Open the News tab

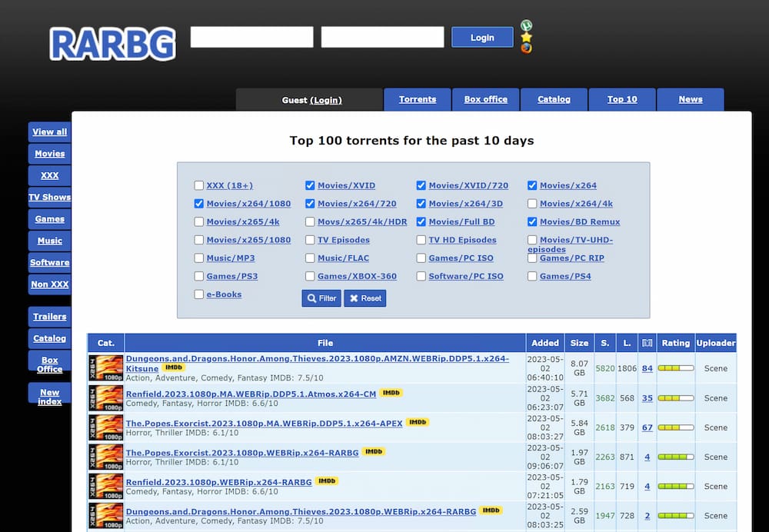pos(691,99)
